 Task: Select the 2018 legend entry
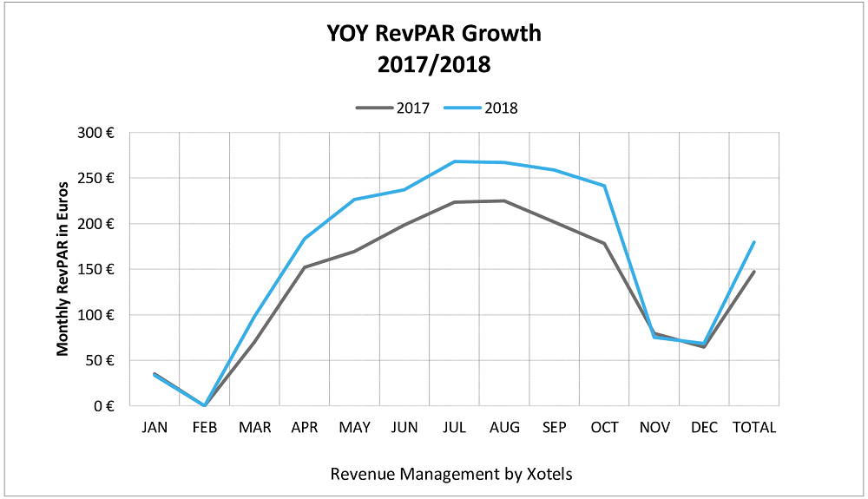(481, 108)
